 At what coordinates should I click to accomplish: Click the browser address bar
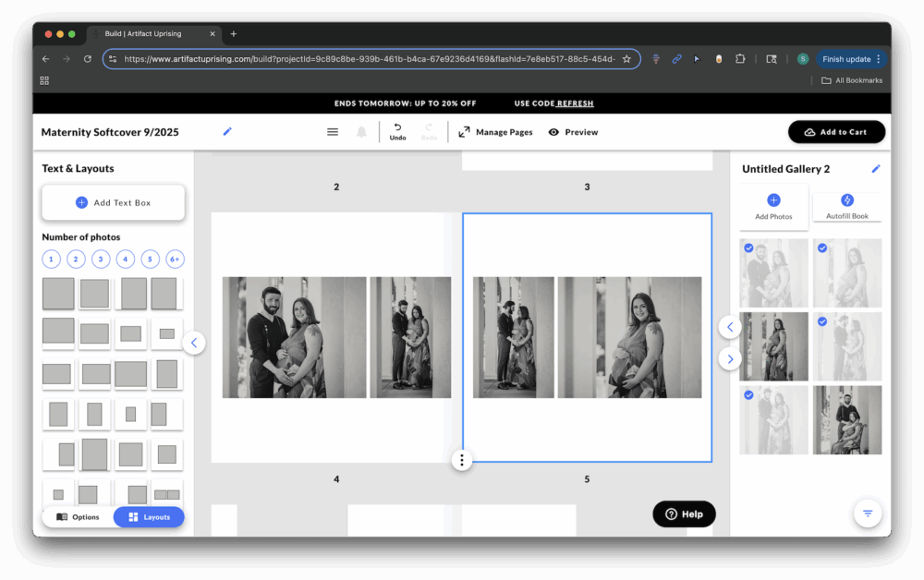click(370, 59)
